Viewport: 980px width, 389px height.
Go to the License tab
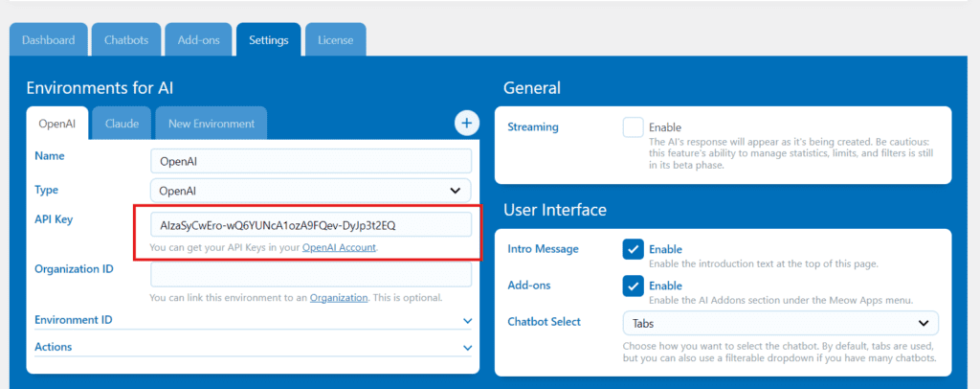point(336,40)
